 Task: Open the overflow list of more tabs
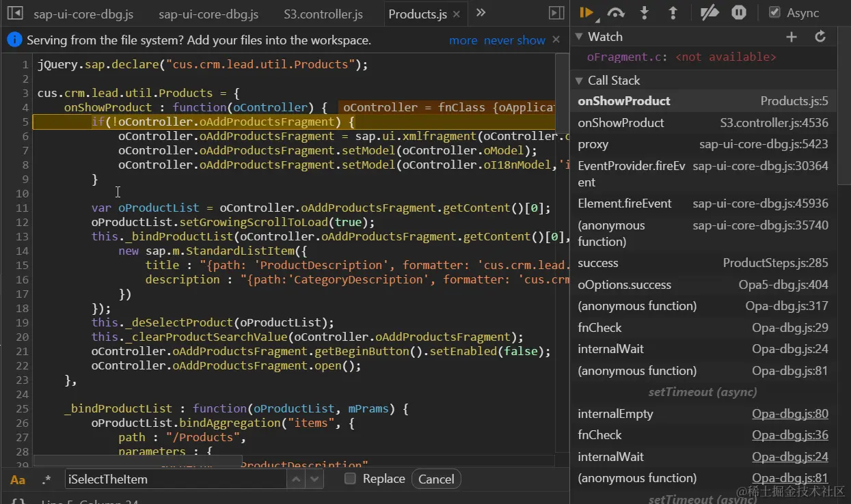coord(481,13)
